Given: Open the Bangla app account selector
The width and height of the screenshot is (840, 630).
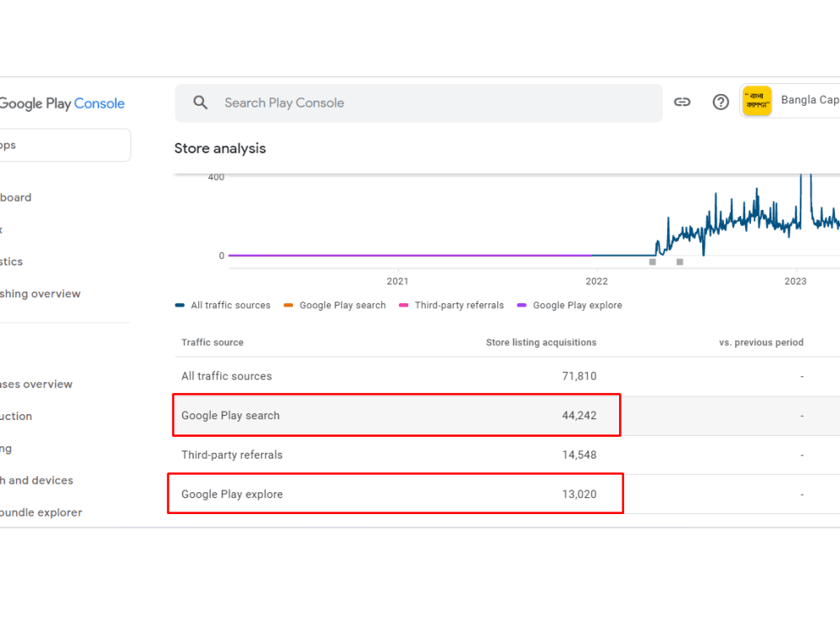Looking at the screenshot, I should (x=790, y=101).
